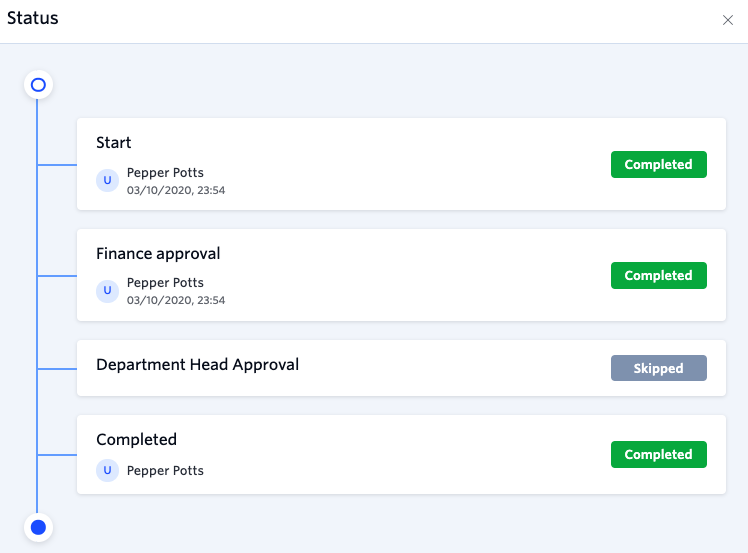
Task: Select the Start step title
Action: 114,143
